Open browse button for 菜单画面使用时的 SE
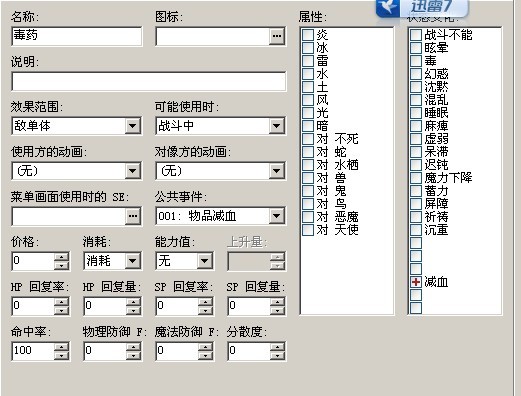521x396 pixels. [x=133, y=216]
